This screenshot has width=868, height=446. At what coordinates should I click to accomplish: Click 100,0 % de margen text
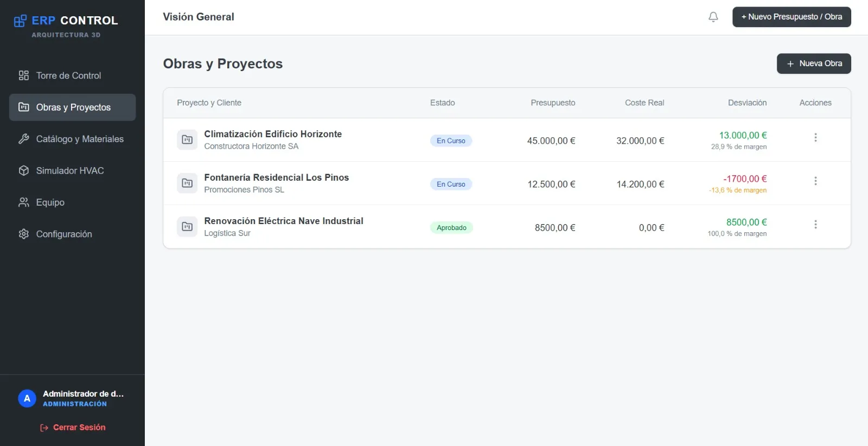click(x=737, y=234)
